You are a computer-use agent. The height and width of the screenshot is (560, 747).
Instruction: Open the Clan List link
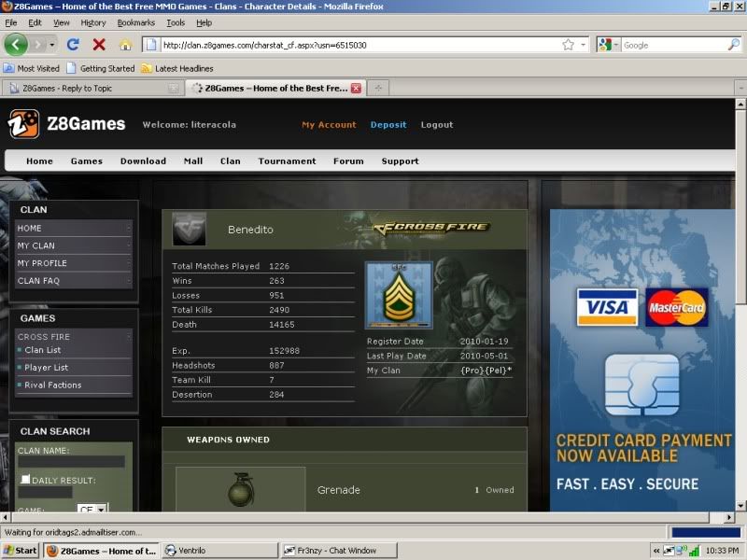pos(42,350)
